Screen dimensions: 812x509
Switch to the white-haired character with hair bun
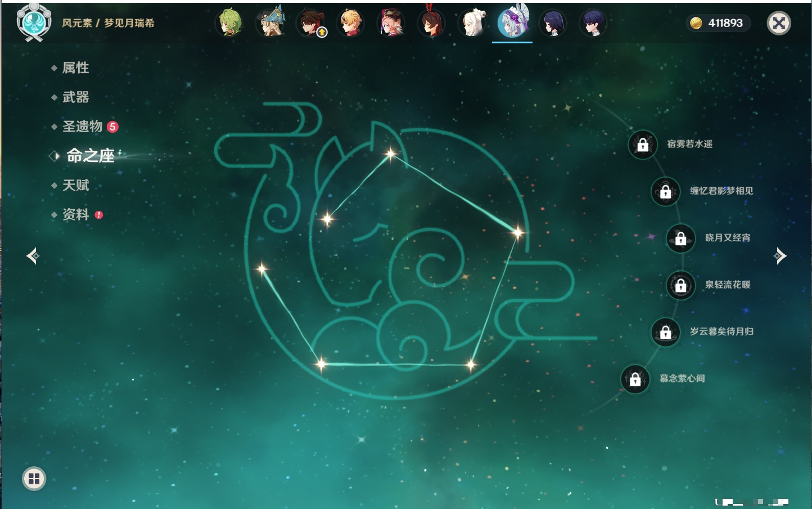point(472,23)
